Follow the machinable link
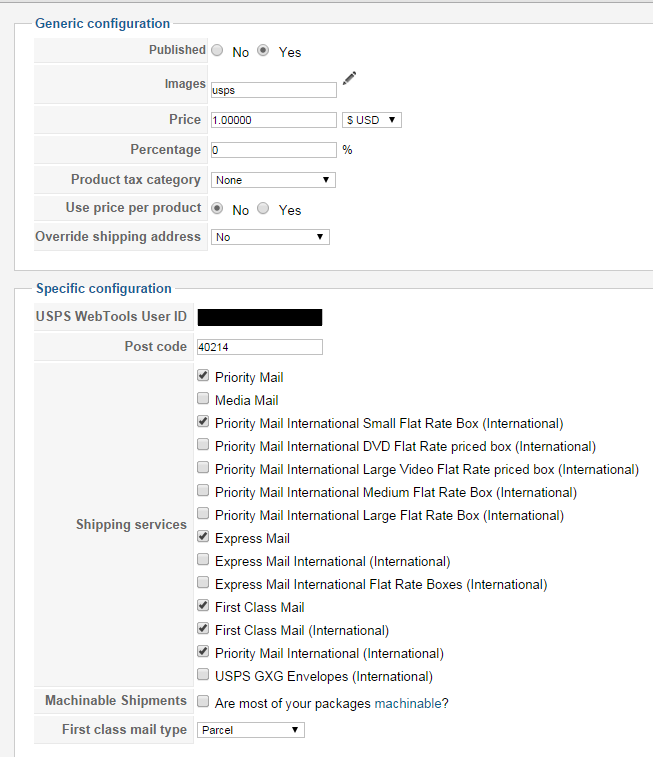 [x=408, y=703]
